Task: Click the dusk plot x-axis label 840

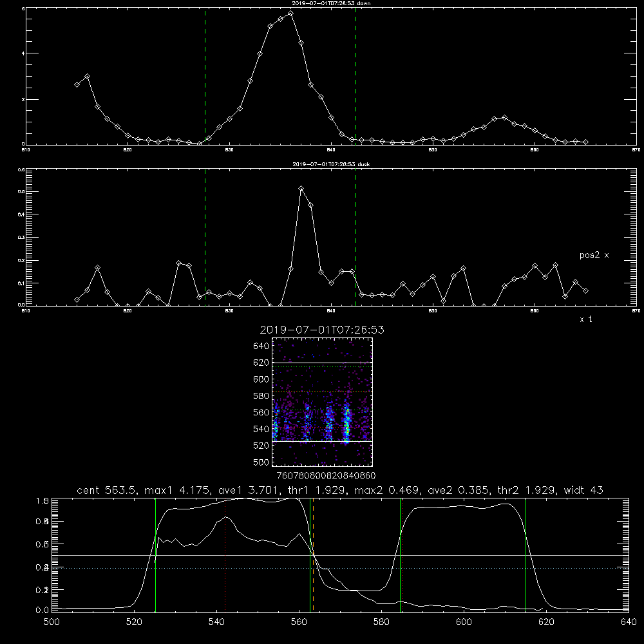Action: (x=331, y=311)
